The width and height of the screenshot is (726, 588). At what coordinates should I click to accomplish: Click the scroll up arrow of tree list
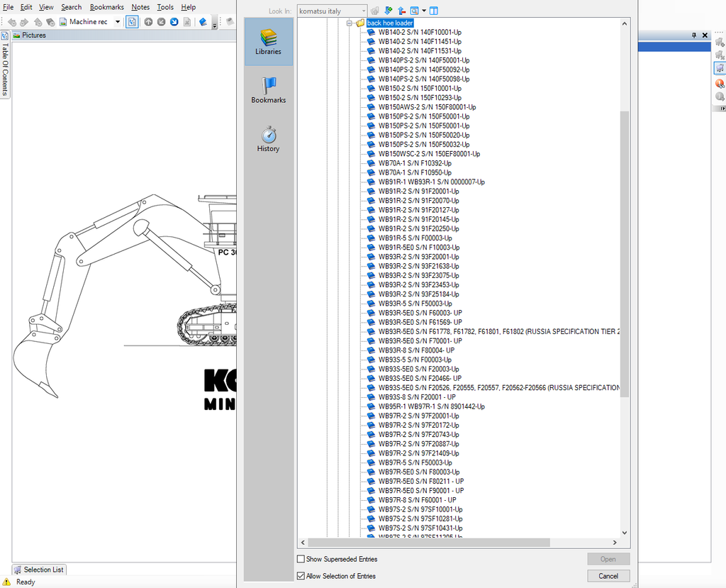(625, 23)
